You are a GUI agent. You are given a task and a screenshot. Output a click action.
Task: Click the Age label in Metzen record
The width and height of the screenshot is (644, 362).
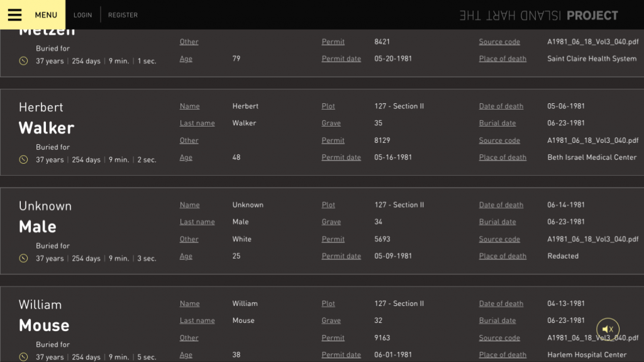click(x=186, y=59)
